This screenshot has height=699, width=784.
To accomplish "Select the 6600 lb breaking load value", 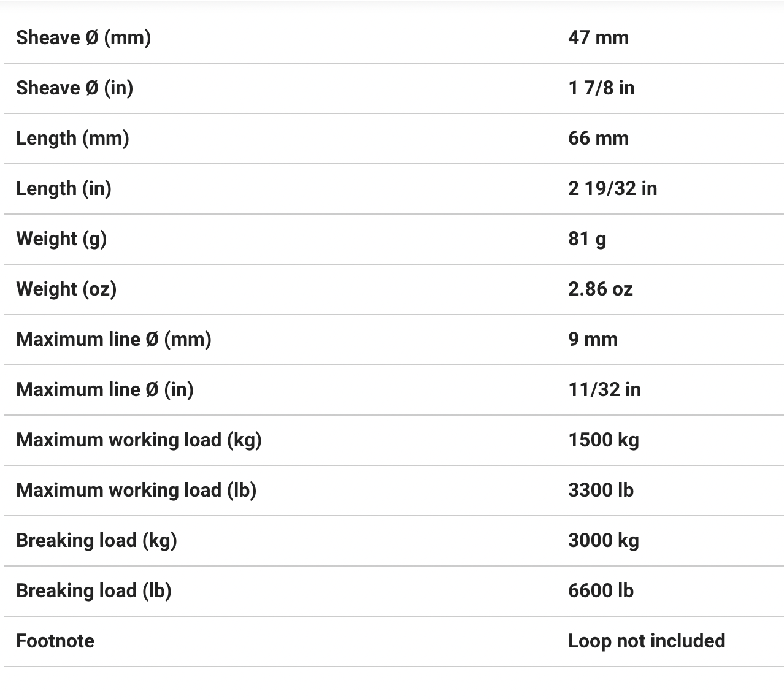I will (x=601, y=590).
